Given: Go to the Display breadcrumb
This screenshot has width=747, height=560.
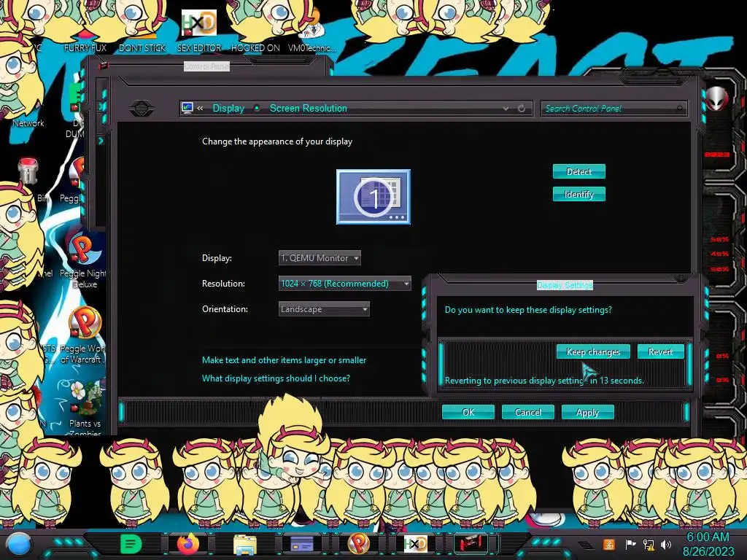Looking at the screenshot, I should click(228, 108).
